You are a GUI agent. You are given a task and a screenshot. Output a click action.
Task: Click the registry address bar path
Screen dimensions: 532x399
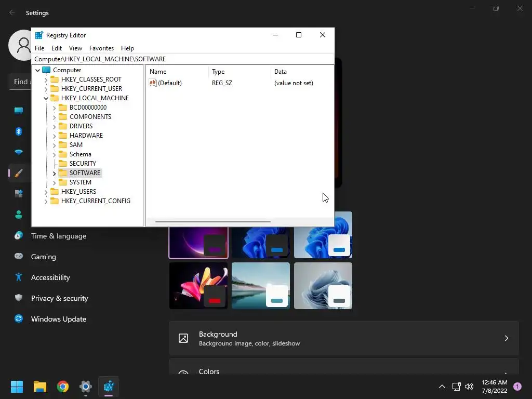coord(182,59)
